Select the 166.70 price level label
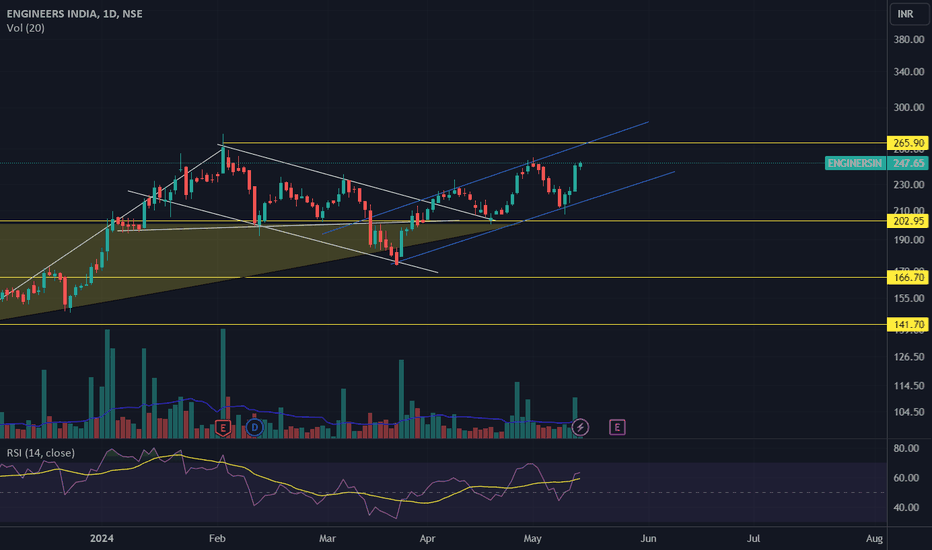Image resolution: width=932 pixels, height=550 pixels. (908, 278)
